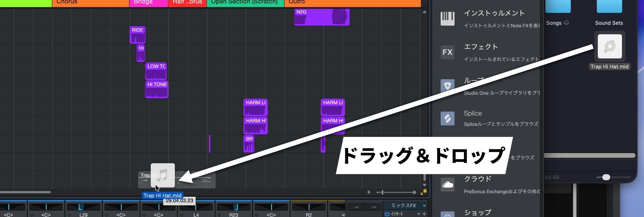Open the インストゥルメント (Instruments) browser icon

pos(447,18)
